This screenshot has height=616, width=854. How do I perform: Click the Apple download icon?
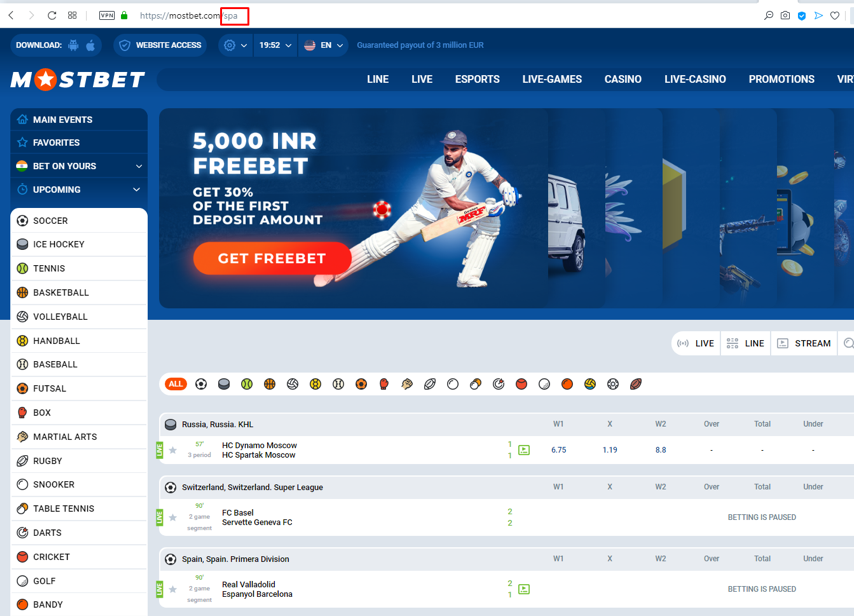point(90,45)
